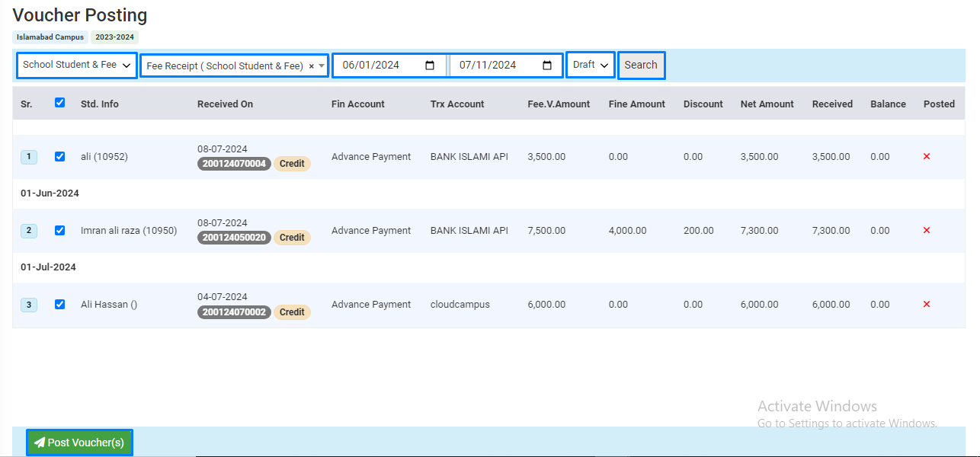Uncheck the checkbox for ali (10952)
Viewport: 980px width, 457px height.
point(60,156)
